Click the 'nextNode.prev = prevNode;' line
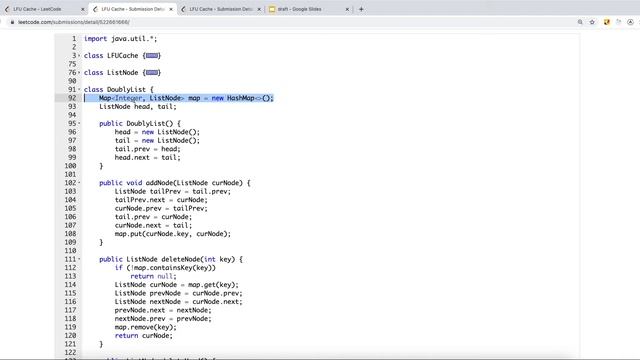Screen dimensions: 640x360 163,319
